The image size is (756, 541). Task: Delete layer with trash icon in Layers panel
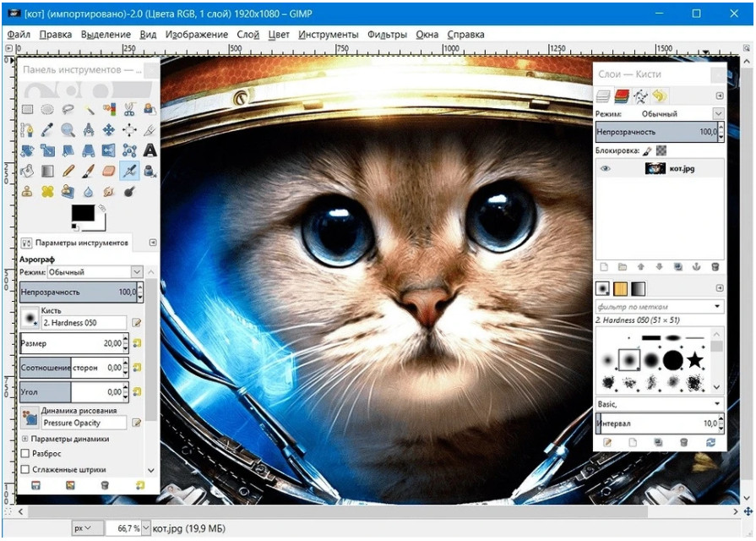[715, 267]
